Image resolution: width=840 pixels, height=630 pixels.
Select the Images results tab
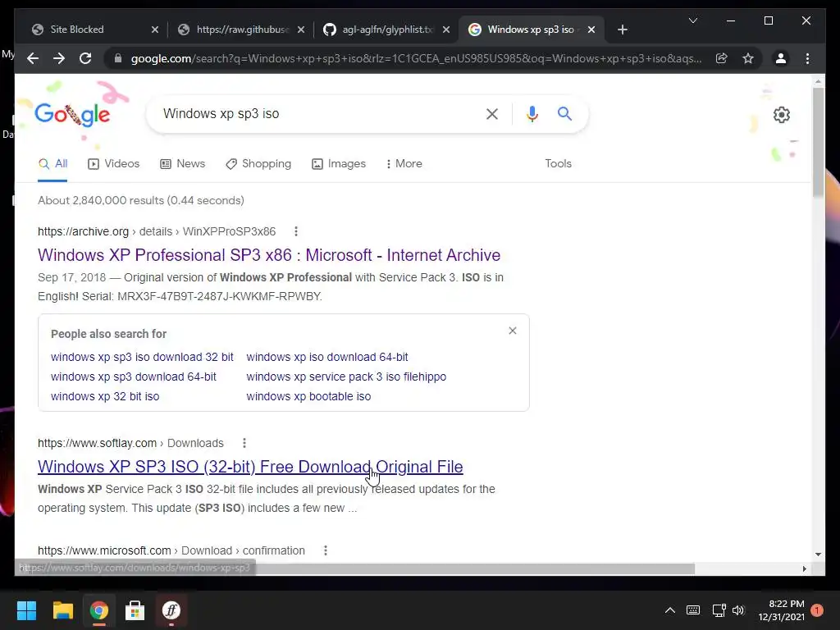[x=339, y=164]
